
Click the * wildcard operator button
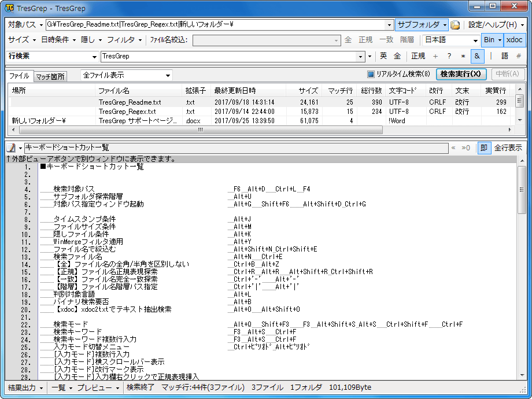tap(463, 56)
